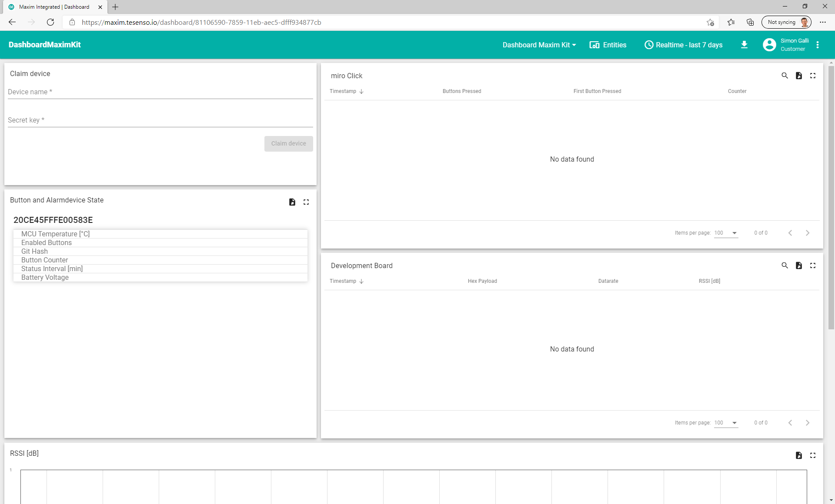
Task: Click the download icon in Button and Alarmdevice State
Action: tap(292, 202)
